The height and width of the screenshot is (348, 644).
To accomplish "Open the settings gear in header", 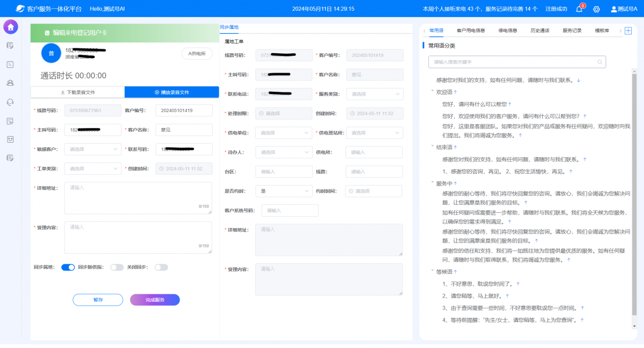I will pos(596,9).
